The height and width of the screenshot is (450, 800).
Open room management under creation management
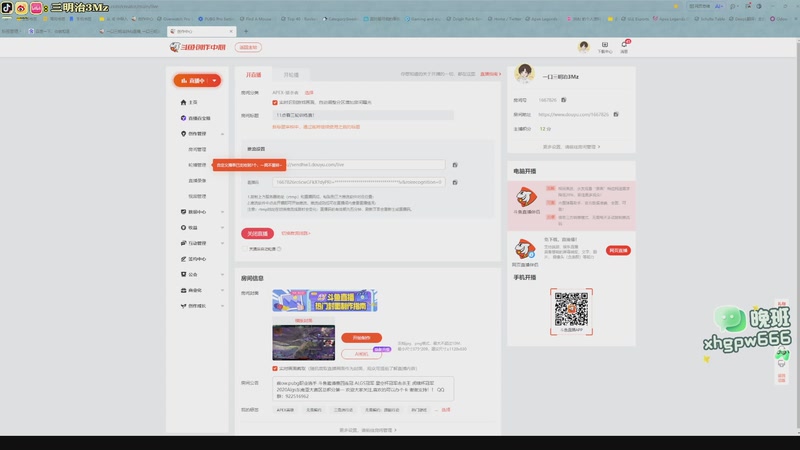coord(197,149)
